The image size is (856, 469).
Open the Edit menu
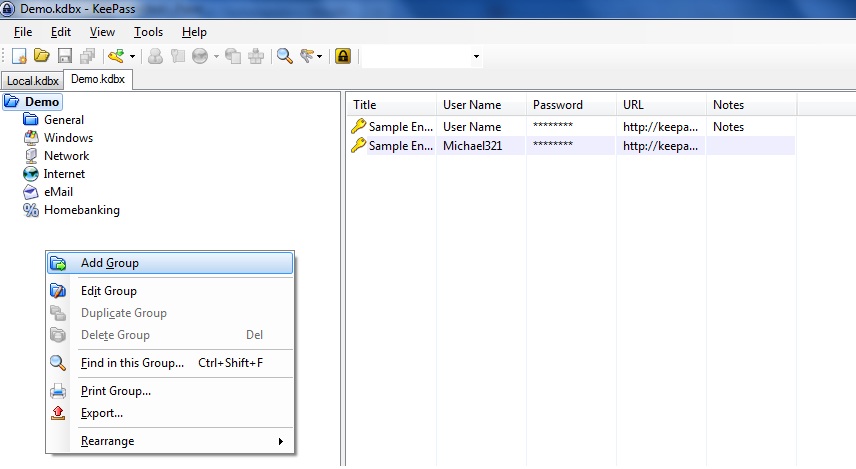61,32
